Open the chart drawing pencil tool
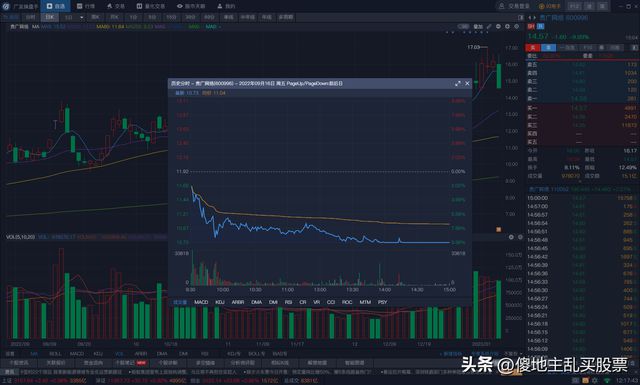The width and height of the screenshot is (640, 385). point(489,27)
